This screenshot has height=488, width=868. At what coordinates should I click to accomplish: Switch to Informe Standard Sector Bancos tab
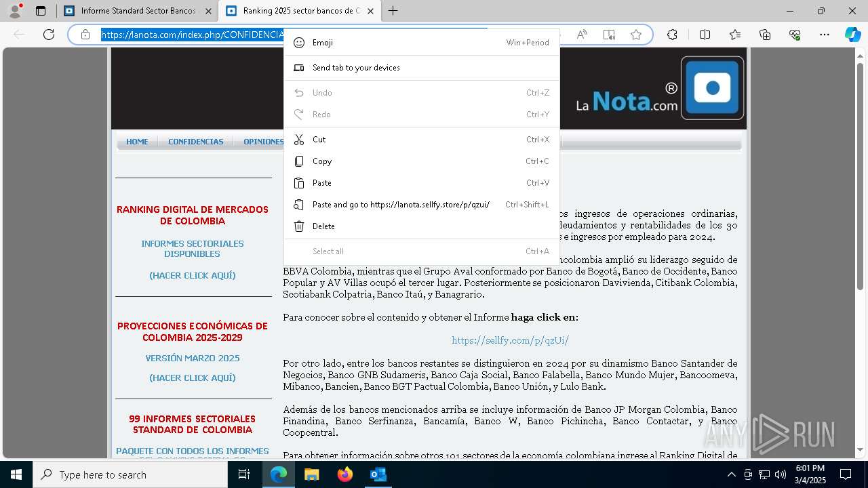pos(137,11)
